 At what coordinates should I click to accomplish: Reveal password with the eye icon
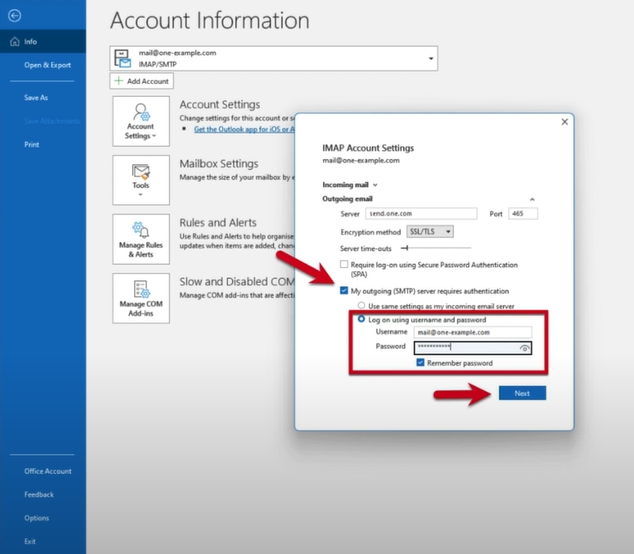click(x=524, y=348)
